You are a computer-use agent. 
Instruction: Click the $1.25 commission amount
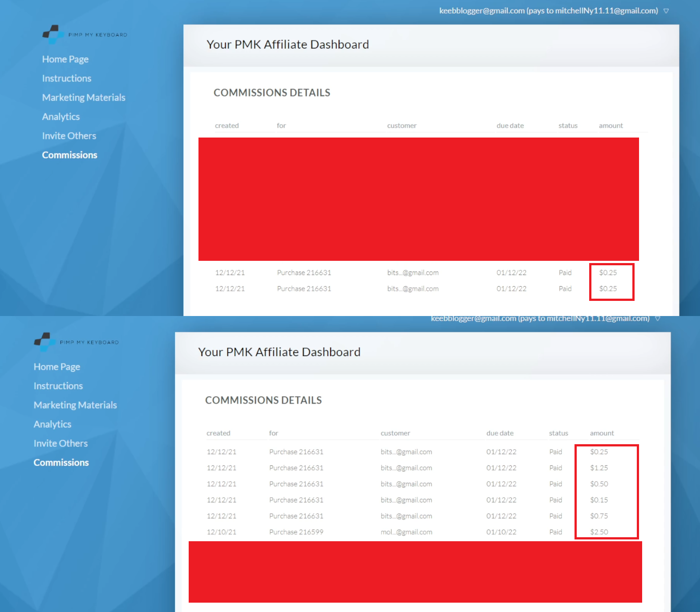[x=599, y=468]
